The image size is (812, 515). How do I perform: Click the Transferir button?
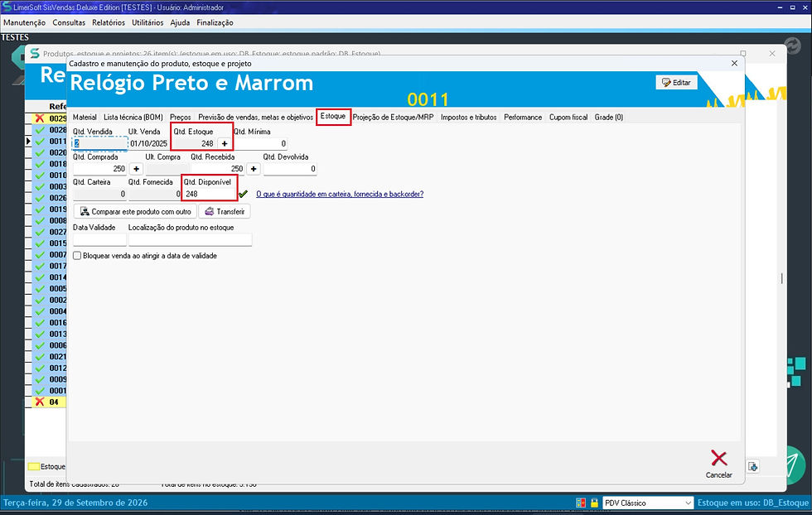pos(225,211)
